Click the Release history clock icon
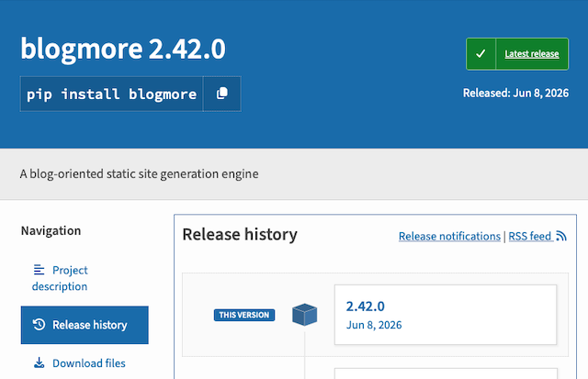Screen dimensions: 588x379 [39, 324]
